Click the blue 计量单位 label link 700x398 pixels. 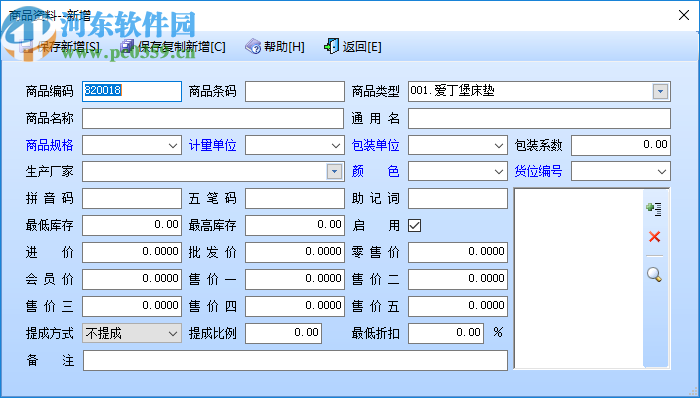(x=212, y=145)
